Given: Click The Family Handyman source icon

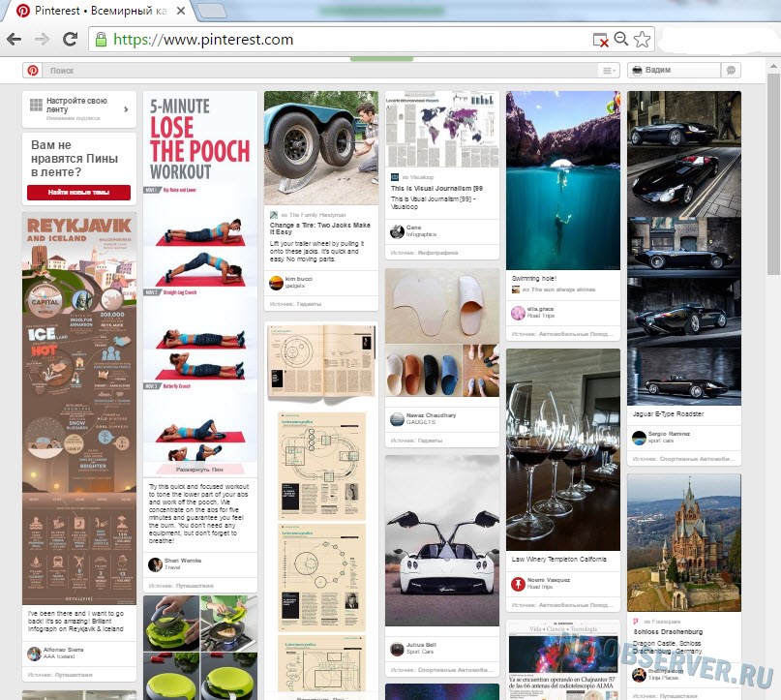Looking at the screenshot, I should point(274,215).
